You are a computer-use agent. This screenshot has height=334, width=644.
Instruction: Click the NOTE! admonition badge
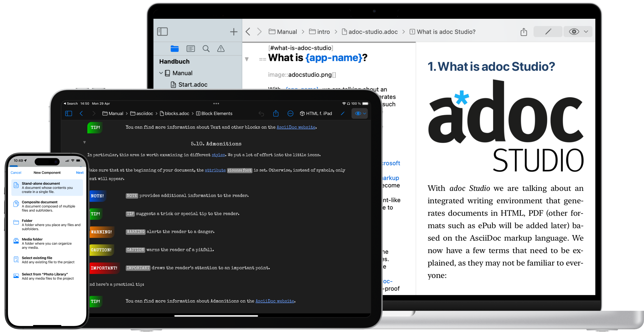[97, 196]
